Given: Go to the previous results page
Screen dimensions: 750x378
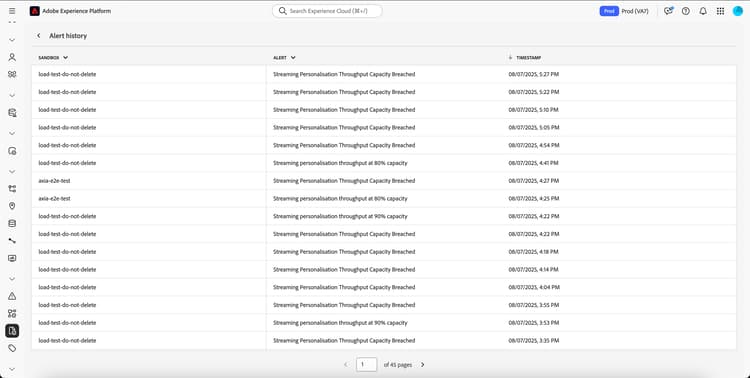Looking at the screenshot, I should point(345,365).
